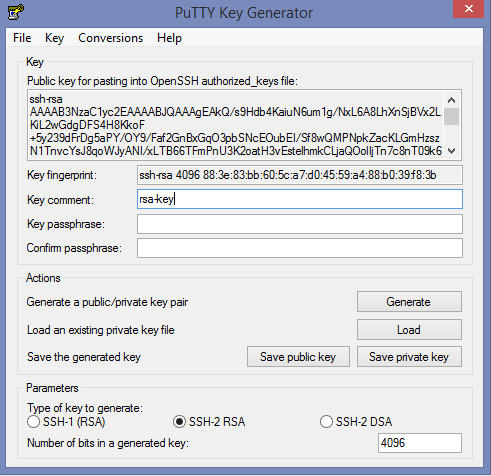The height and width of the screenshot is (476, 491).
Task: Click the 'Generate a public/private key pair' label
Action: click(107, 302)
